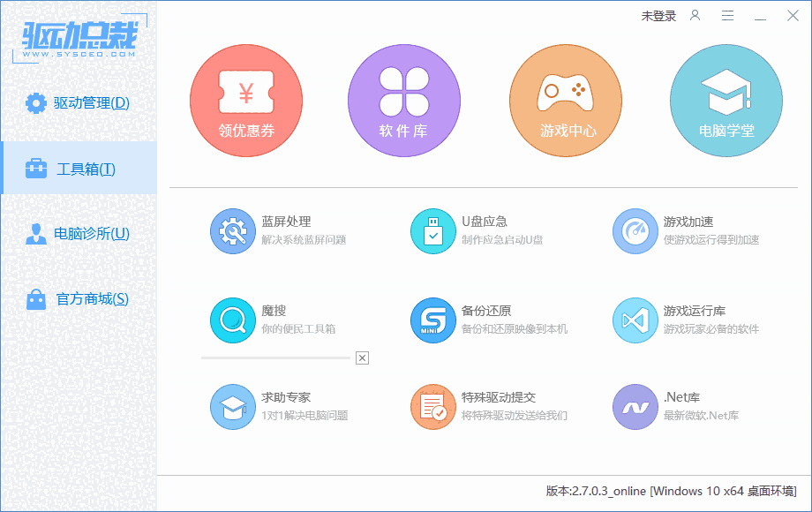Screen dimensions: 812x512
Task: Click the 领优惠券 coupon circle icon
Action: pyautogui.click(x=245, y=100)
